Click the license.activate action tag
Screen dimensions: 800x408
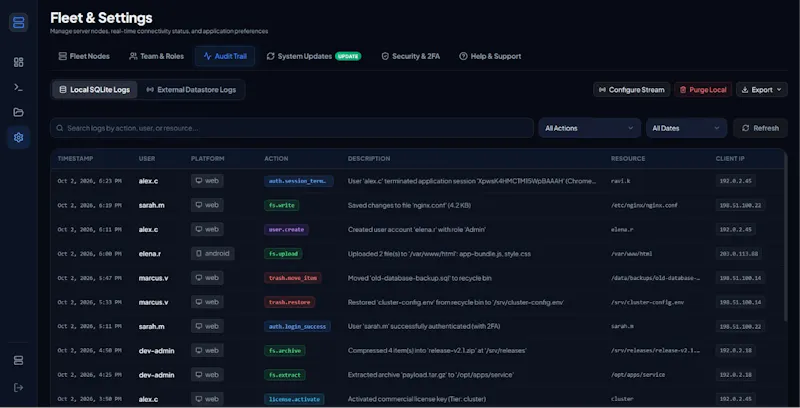[x=294, y=399]
